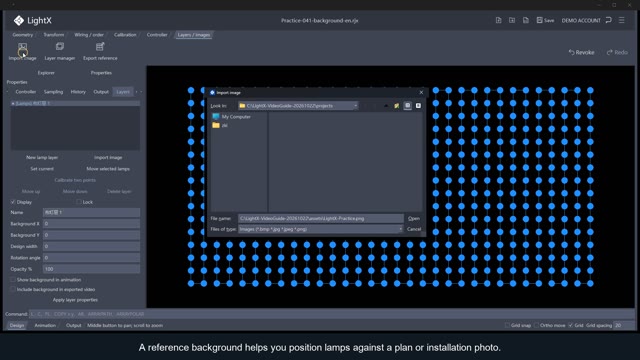
Task: Open the Geometry tab
Action: (x=22, y=35)
